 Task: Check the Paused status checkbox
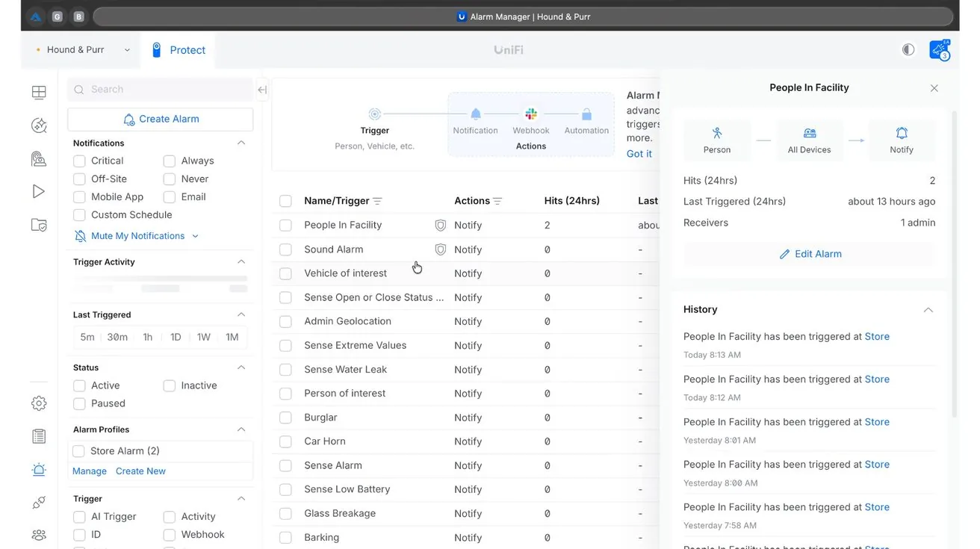pyautogui.click(x=79, y=403)
